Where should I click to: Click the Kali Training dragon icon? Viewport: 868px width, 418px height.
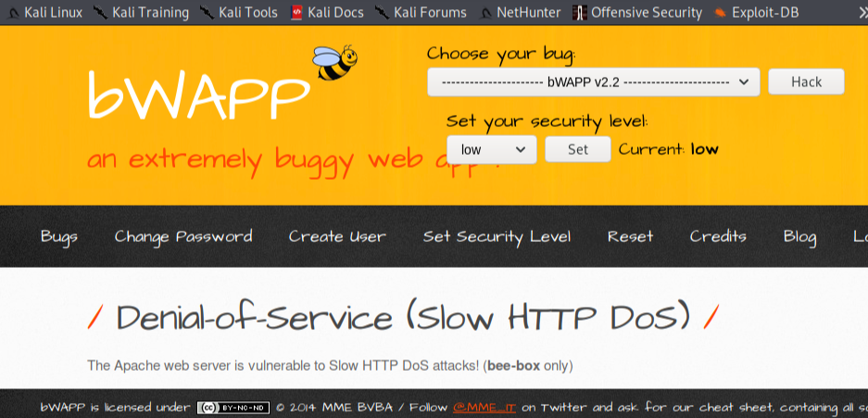(100, 12)
